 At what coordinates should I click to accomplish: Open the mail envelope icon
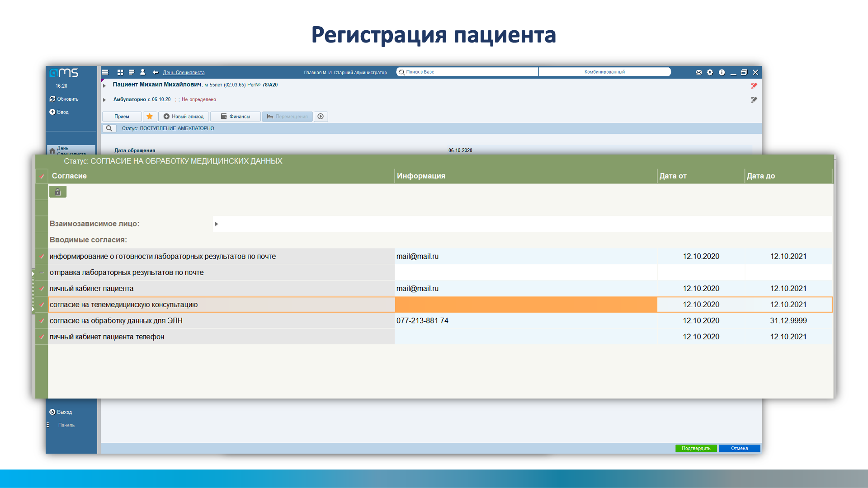pyautogui.click(x=698, y=72)
